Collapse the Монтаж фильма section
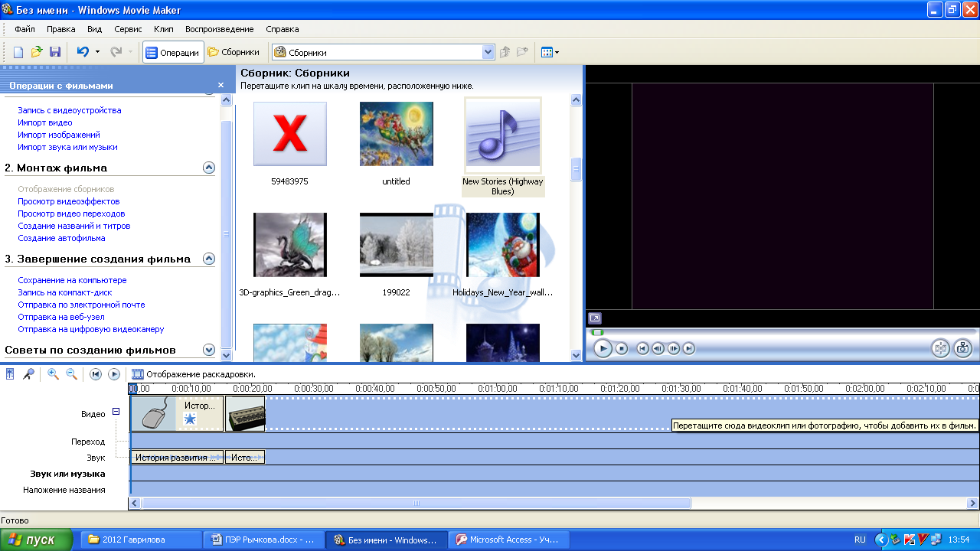The height and width of the screenshot is (551, 980). pos(208,168)
